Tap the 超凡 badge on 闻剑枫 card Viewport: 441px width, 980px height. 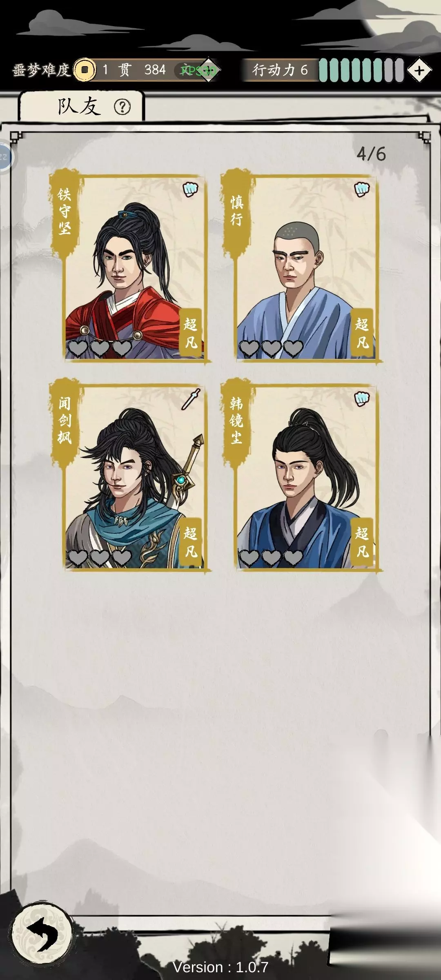(191, 542)
